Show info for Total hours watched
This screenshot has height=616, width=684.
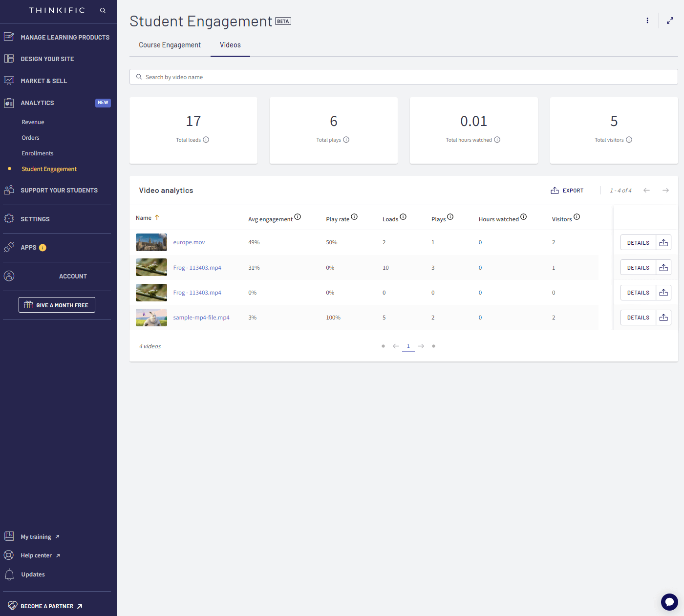click(497, 140)
